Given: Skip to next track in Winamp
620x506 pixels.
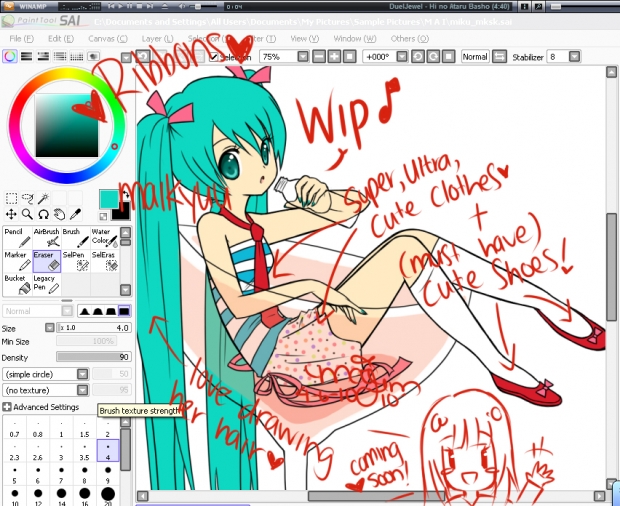Looking at the screenshot, I should tap(150, 6).
